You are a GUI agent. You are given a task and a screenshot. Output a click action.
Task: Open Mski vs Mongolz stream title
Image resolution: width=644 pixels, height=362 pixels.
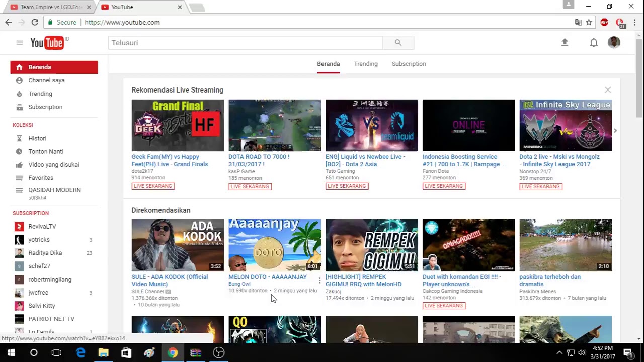(559, 160)
